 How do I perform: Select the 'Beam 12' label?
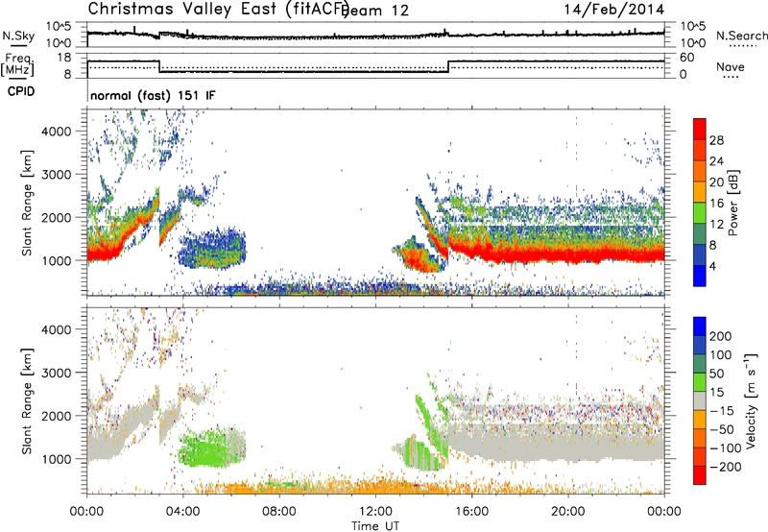pos(375,11)
